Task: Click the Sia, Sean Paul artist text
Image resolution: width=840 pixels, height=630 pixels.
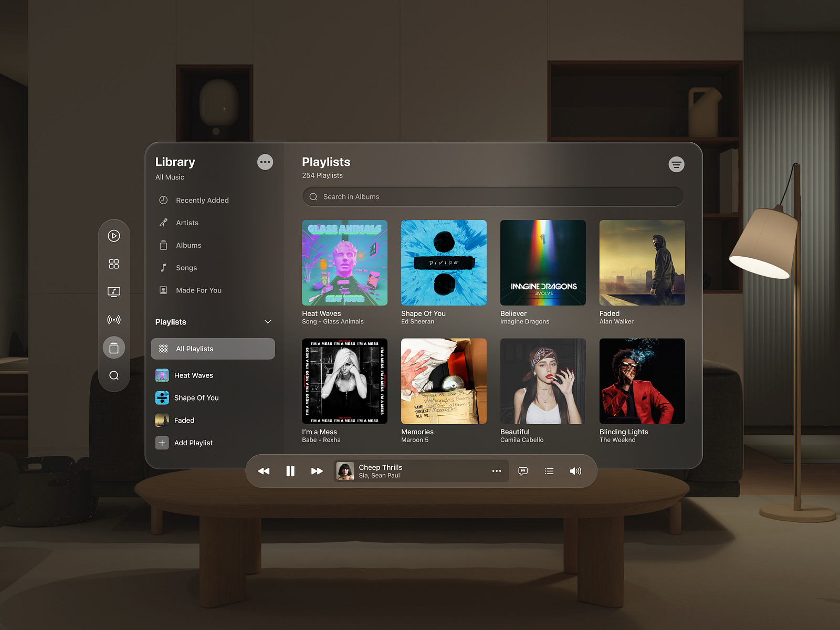Action: pos(379,476)
